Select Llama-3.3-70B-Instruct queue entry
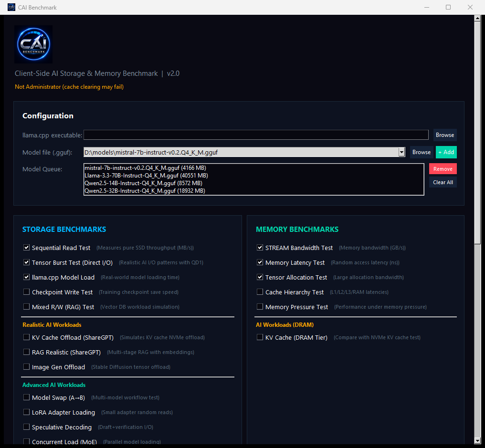 pos(146,176)
